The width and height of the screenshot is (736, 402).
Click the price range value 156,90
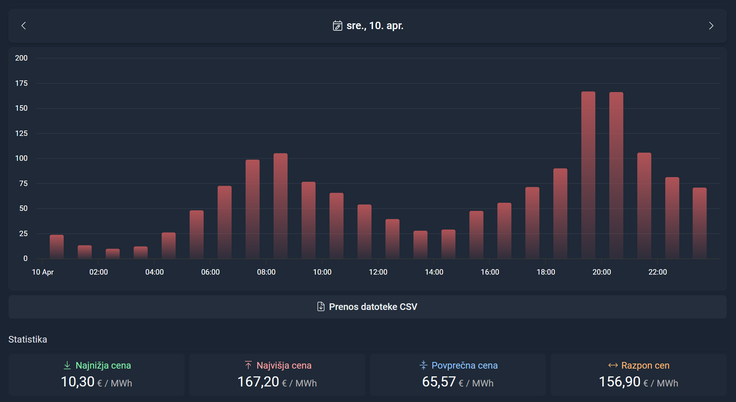pos(620,382)
